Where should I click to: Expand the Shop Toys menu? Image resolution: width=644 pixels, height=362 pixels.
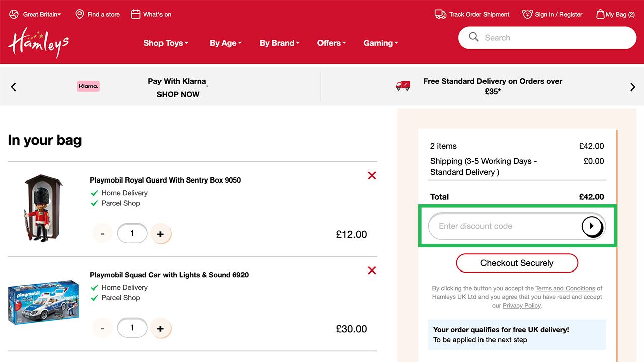166,43
